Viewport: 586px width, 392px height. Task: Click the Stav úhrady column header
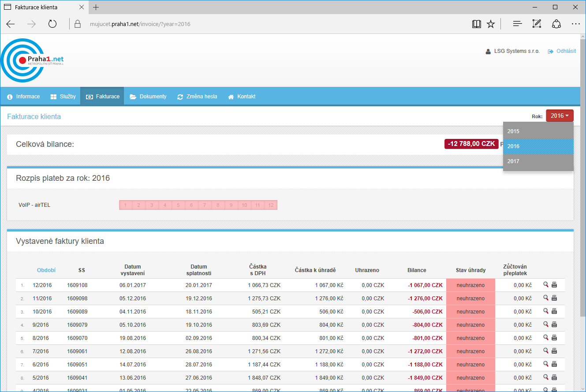[470, 270]
